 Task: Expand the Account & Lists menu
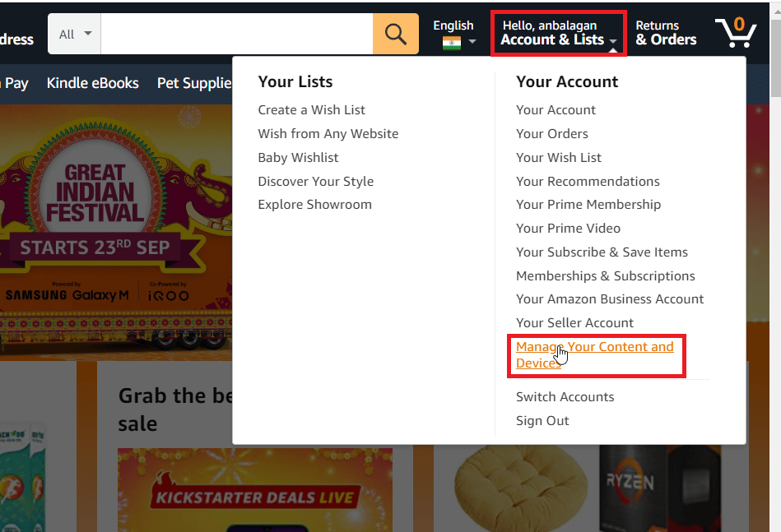tap(558, 33)
